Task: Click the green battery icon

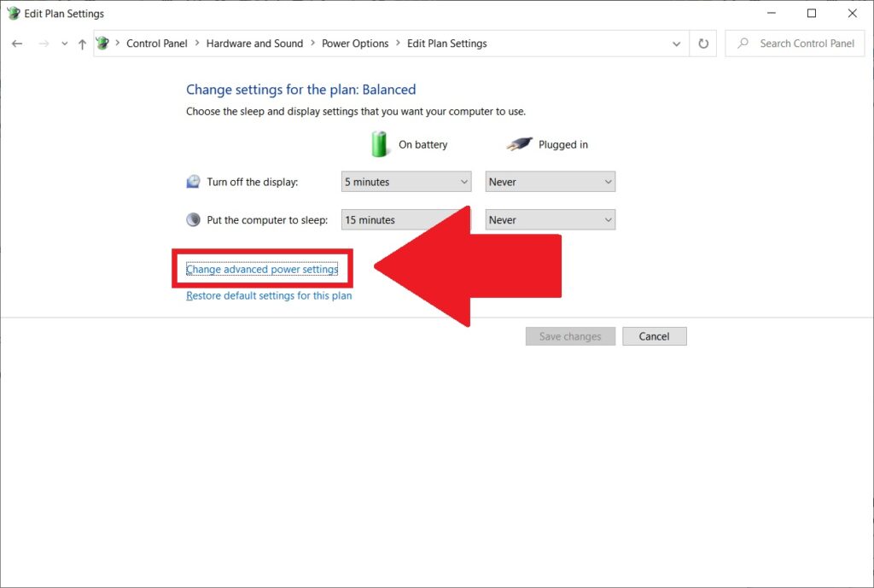Action: [380, 143]
